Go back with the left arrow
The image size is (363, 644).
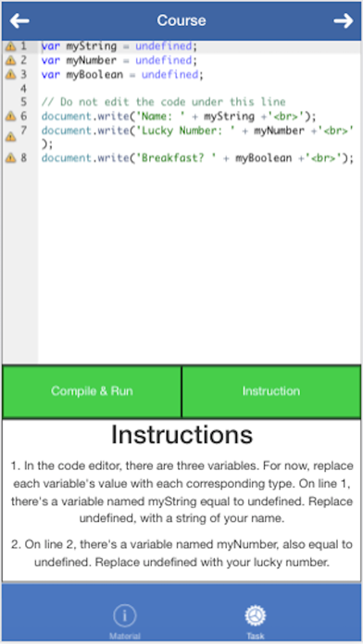[x=19, y=20]
